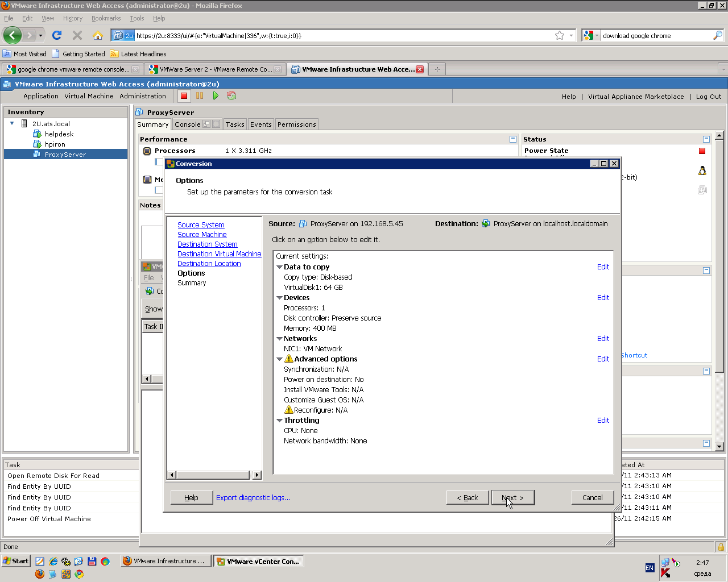Edit the Networks settings
The image size is (728, 582).
click(603, 339)
